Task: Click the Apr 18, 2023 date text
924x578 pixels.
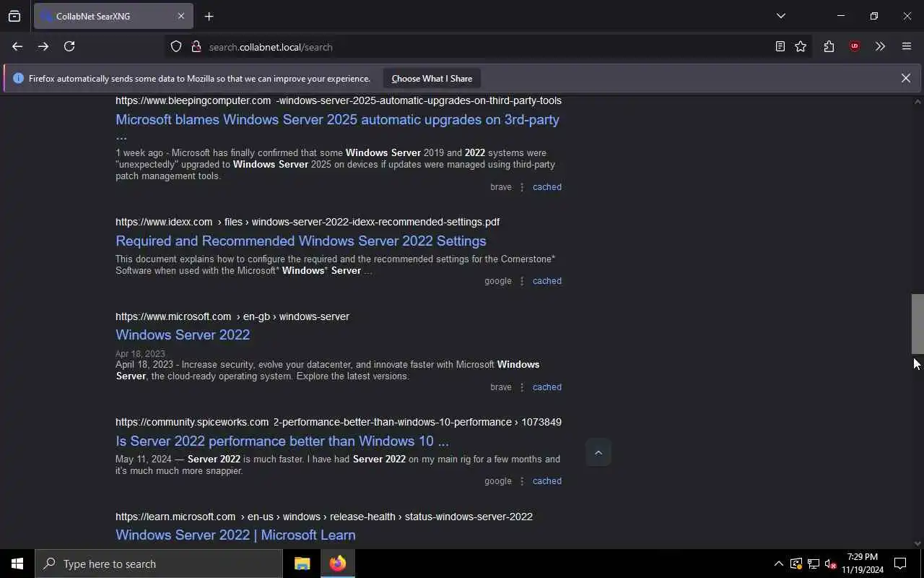Action: 140,354
